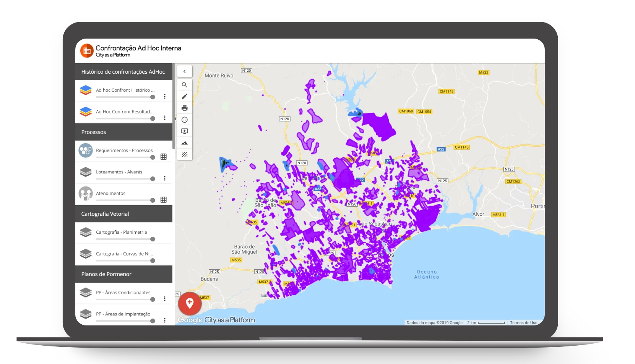Toggle visibility of Ad hoc Confront Histórico layer

tap(152, 97)
